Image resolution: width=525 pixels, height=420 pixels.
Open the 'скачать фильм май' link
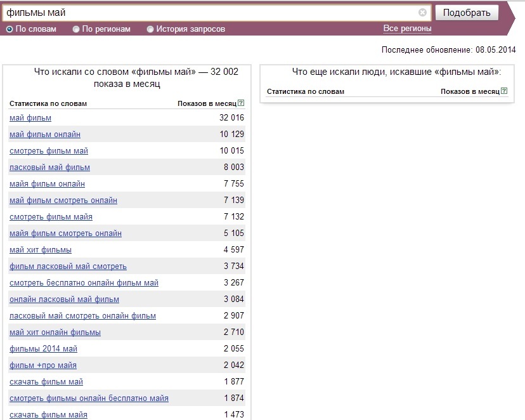[46, 382]
